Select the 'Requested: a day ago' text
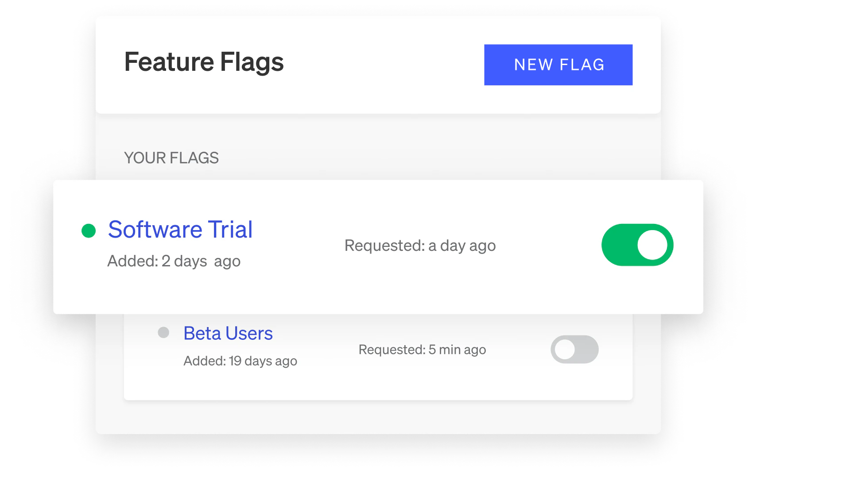Screen dimensions: 853x504 [420, 246]
